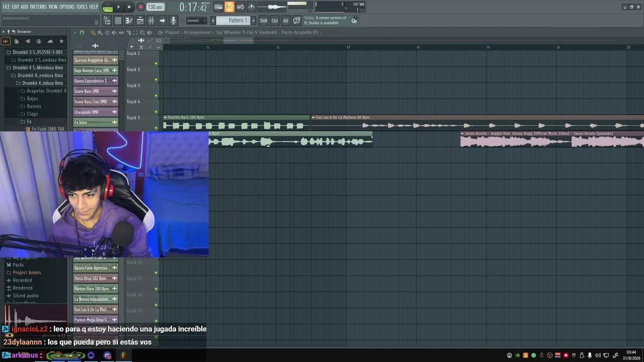Select the playlist Delete tool
The image size is (644, 362).
click(x=107, y=33)
